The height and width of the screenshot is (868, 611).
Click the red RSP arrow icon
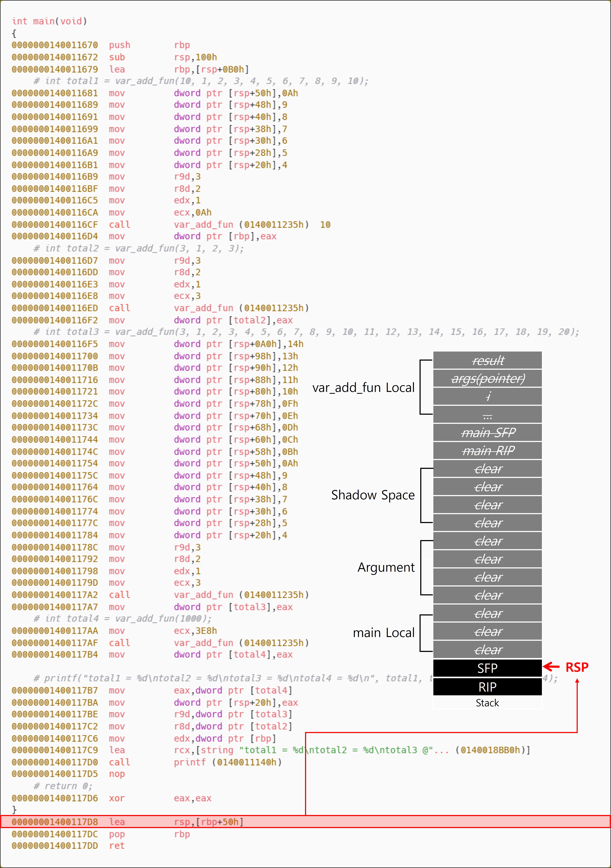[551, 667]
